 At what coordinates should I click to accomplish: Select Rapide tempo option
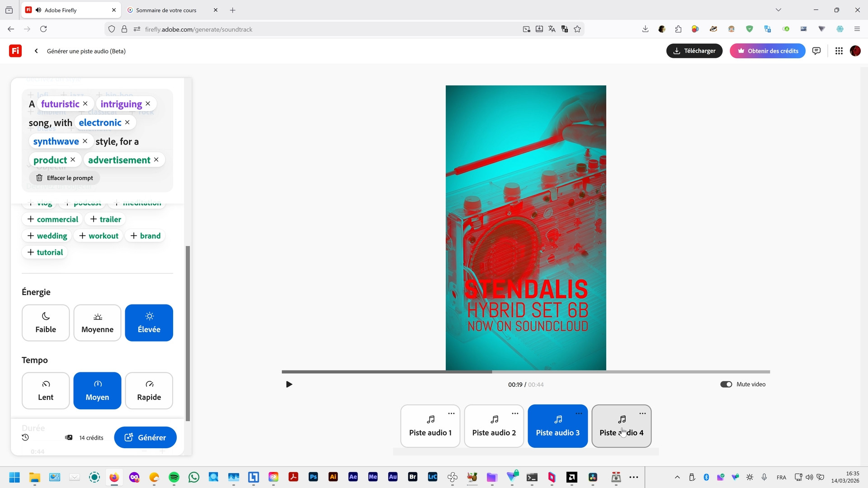pos(149,390)
